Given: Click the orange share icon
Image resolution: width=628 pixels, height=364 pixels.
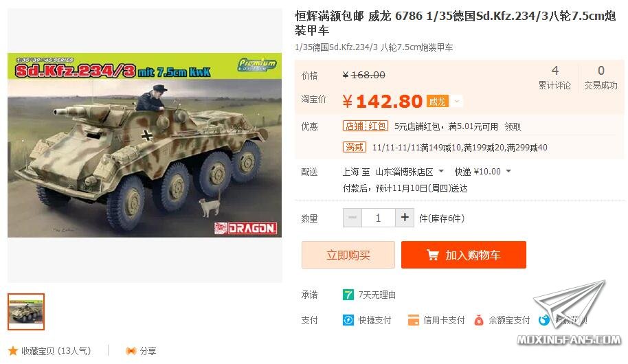Looking at the screenshot, I should click(131, 351).
